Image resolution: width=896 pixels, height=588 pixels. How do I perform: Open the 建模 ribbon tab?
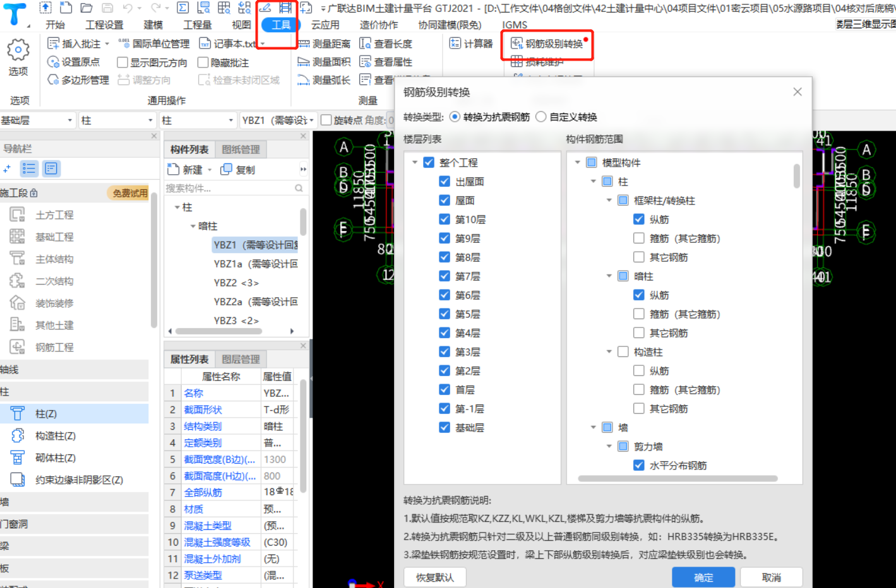[x=153, y=25]
